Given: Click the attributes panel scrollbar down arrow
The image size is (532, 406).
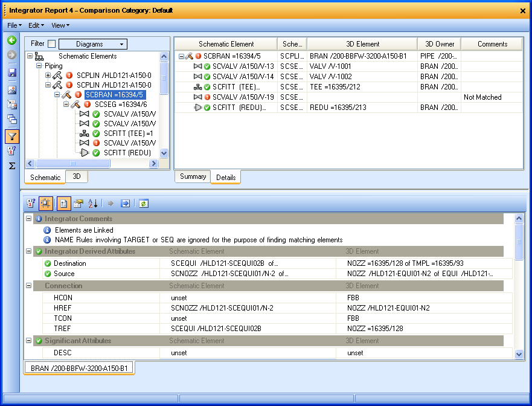Looking at the screenshot, I should coord(519,354).
